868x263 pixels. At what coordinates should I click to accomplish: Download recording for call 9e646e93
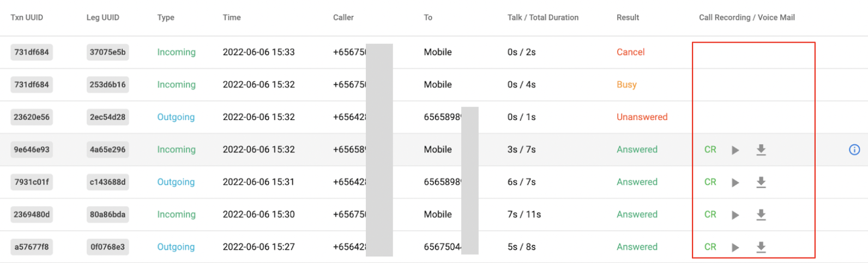761,150
